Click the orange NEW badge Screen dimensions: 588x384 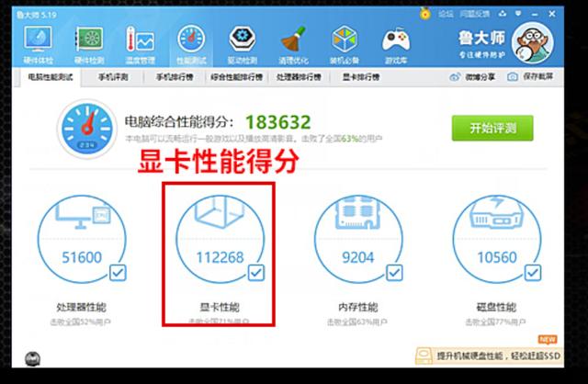click(x=548, y=339)
